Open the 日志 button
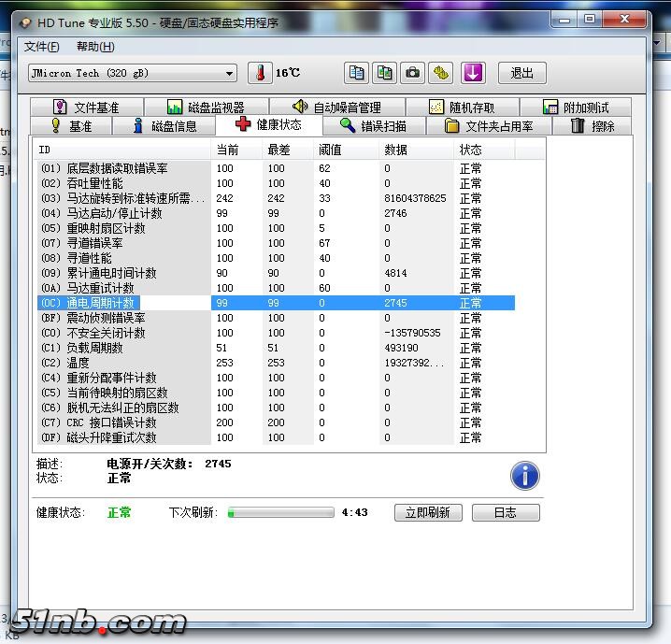Viewport: 671px width, 644px height. 506,512
